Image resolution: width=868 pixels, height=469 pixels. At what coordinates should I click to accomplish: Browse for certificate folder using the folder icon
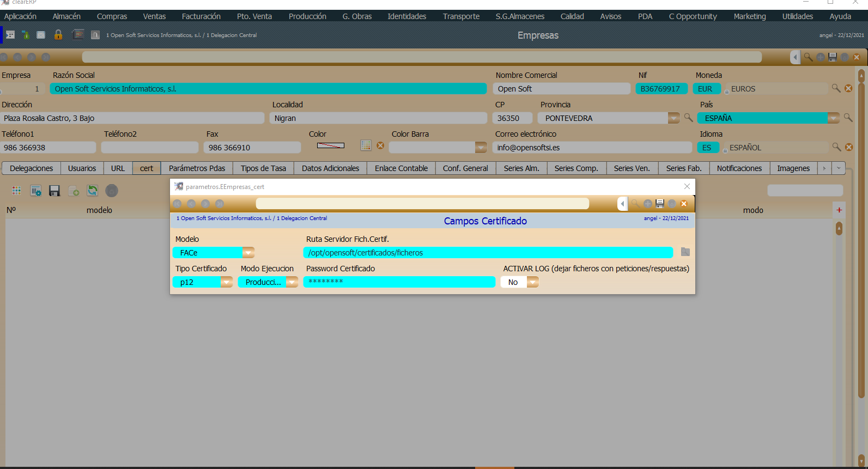point(685,252)
